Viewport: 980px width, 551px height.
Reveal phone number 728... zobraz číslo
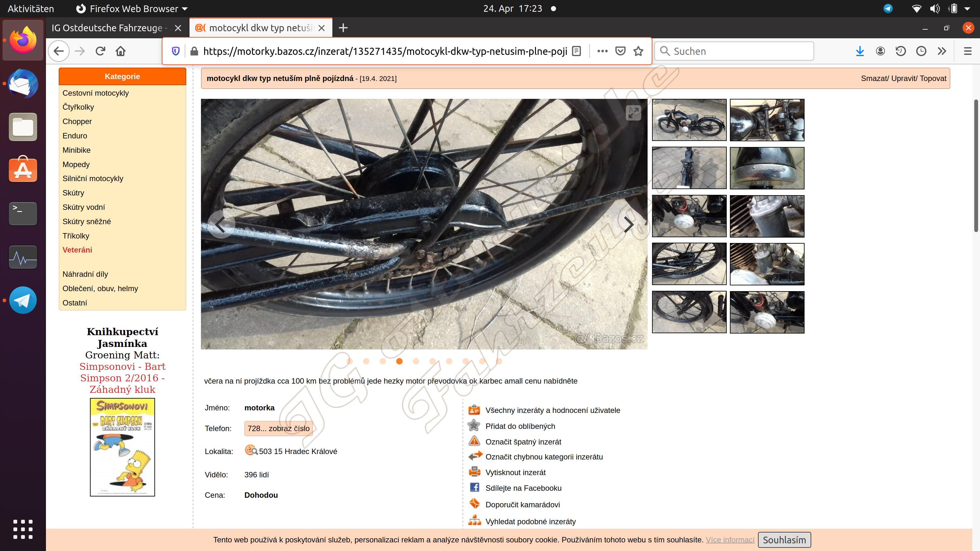coord(278,429)
